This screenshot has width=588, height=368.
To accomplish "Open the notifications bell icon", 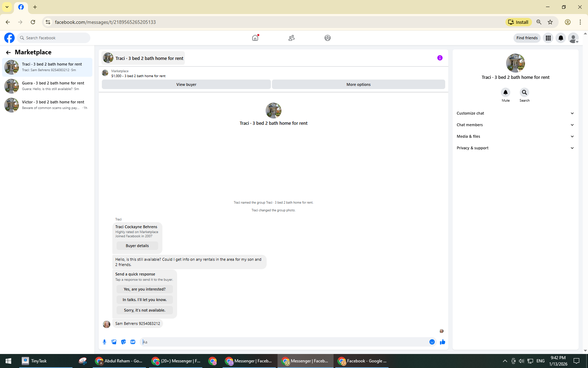I will click(561, 38).
